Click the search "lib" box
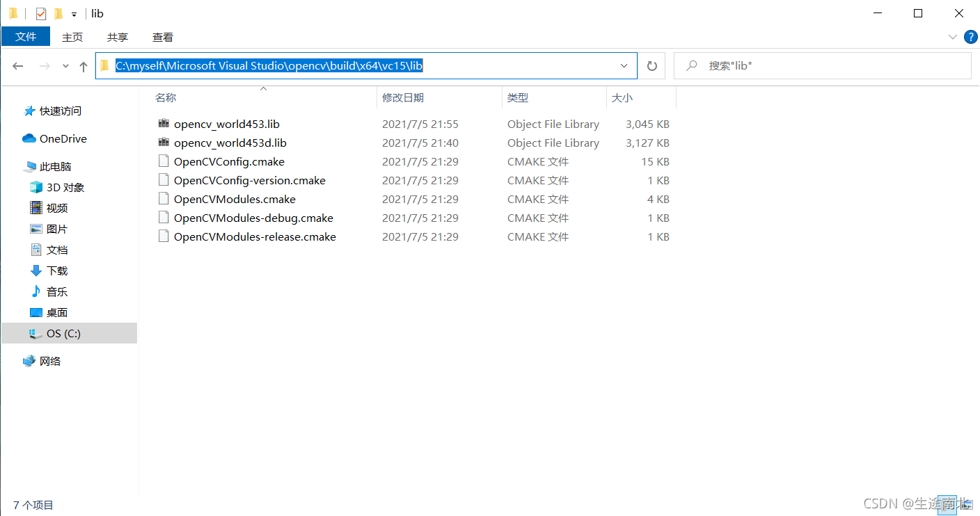The height and width of the screenshot is (516, 980). (822, 66)
